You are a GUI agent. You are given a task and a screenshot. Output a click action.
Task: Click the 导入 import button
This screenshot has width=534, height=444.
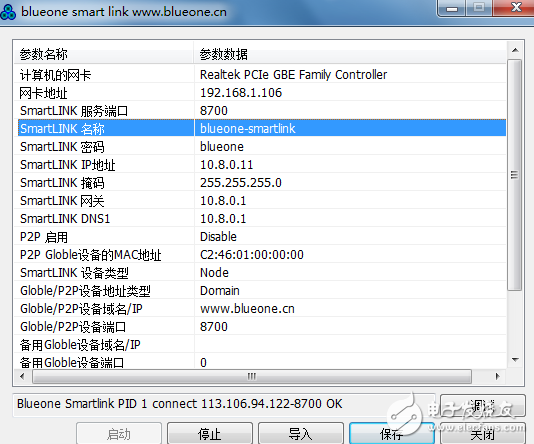[300, 434]
